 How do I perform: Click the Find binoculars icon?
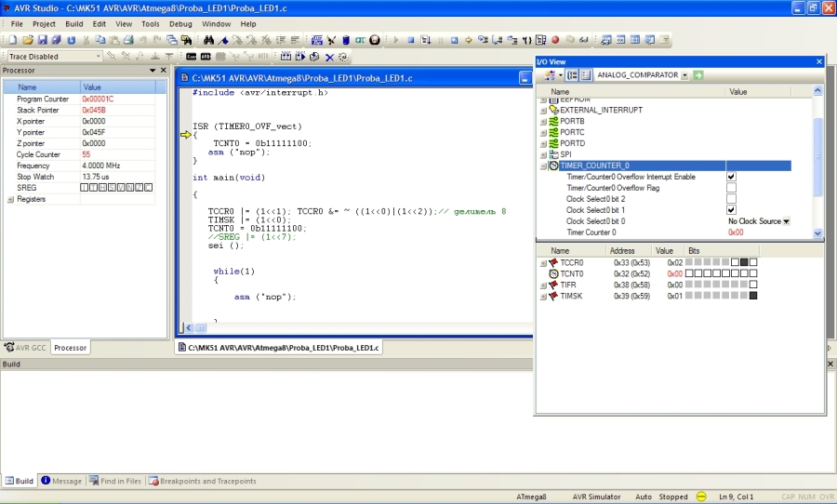[209, 40]
